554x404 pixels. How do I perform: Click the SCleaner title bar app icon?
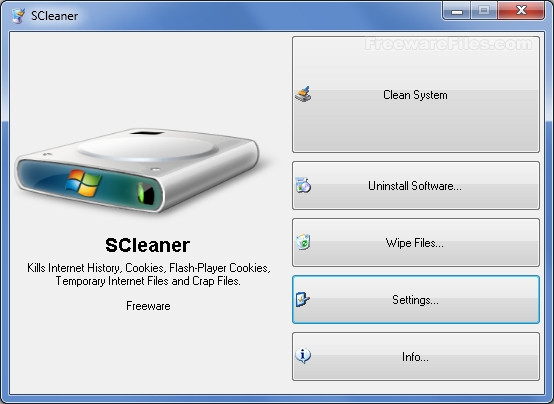[18, 16]
